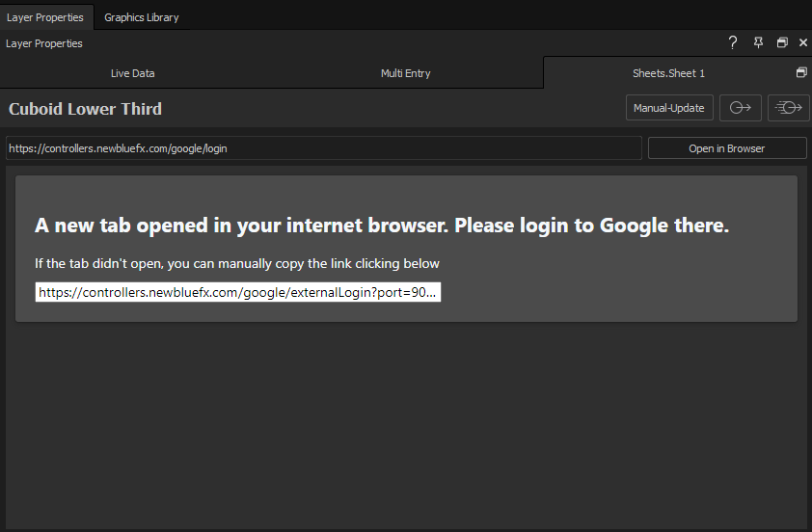Focus the controllers.newbluefx.com login address field
Image resolution: width=812 pixels, height=532 pixels.
pos(324,148)
